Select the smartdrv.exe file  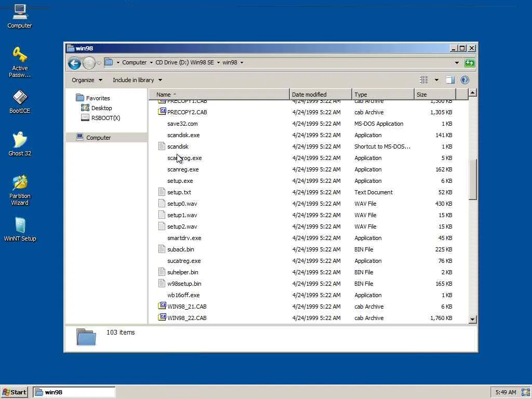(x=184, y=238)
